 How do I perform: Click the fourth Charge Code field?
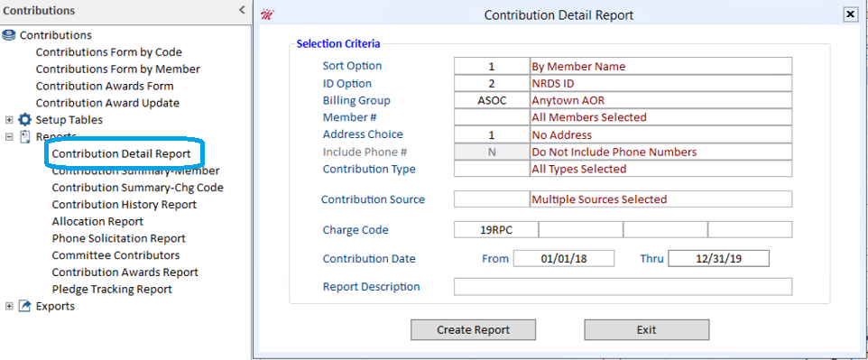750,229
